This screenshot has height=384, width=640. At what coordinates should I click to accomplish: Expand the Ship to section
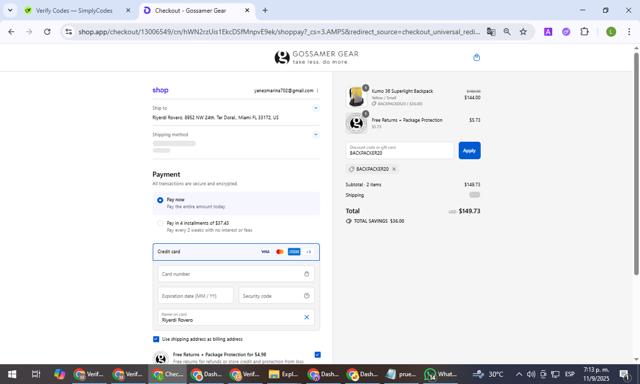pos(316,108)
